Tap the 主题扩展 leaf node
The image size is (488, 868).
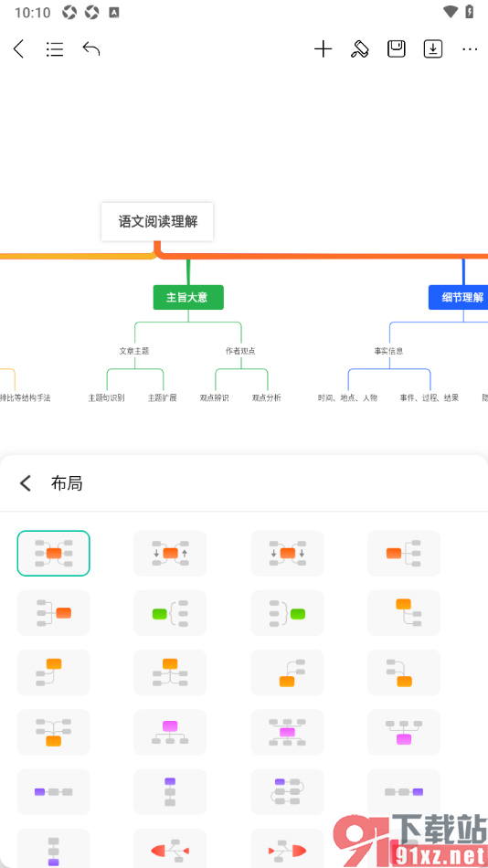pos(163,397)
